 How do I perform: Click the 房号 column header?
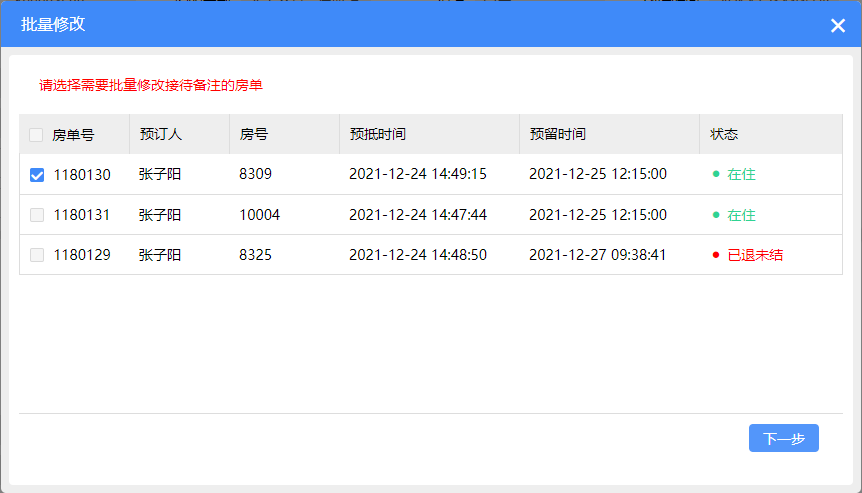[x=253, y=134]
